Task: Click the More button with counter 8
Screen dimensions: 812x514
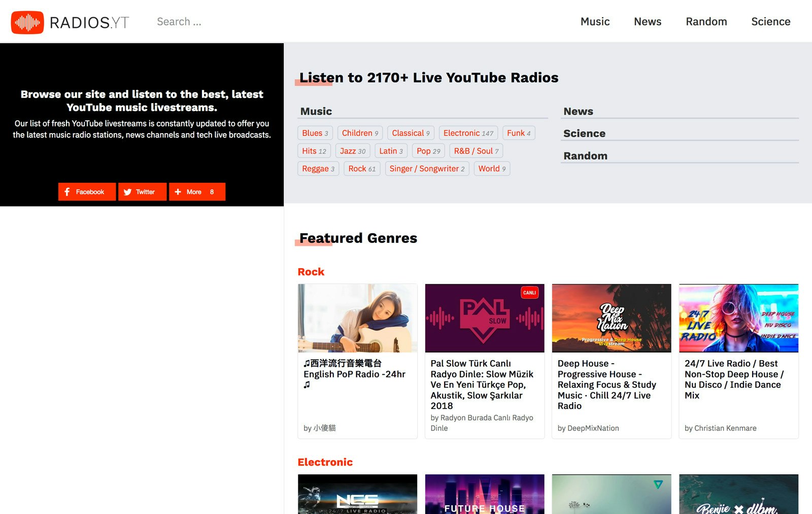Action: coord(197,191)
